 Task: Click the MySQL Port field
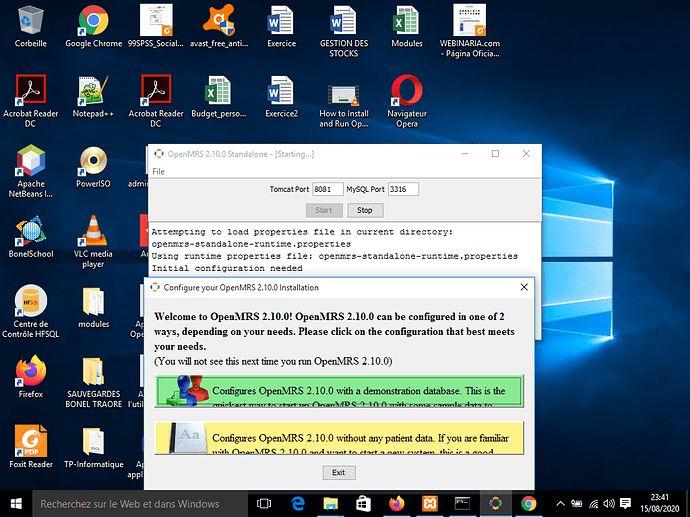403,189
